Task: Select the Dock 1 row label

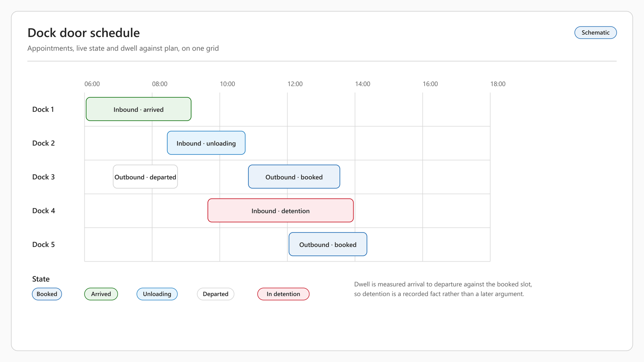Action: click(x=43, y=109)
